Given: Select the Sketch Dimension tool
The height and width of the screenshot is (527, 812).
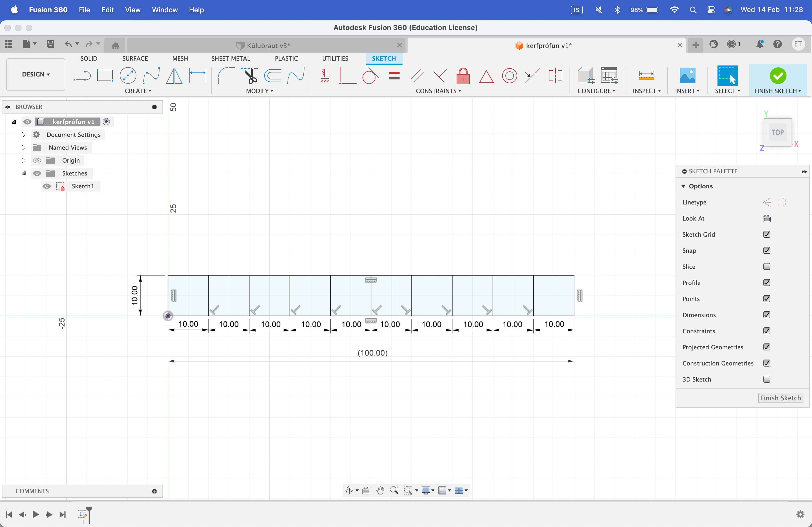Looking at the screenshot, I should pyautogui.click(x=198, y=76).
